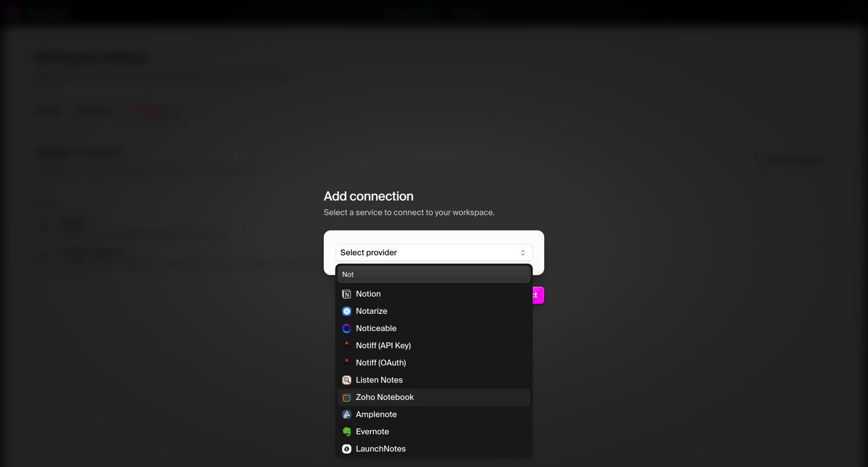Pick Noticeable in the provider list
Viewport: 868px width, 467px height.
[x=434, y=329]
